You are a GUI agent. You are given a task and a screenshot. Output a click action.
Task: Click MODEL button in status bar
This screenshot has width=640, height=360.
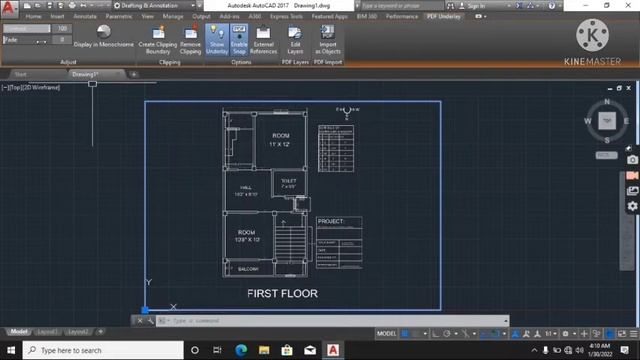coord(386,333)
